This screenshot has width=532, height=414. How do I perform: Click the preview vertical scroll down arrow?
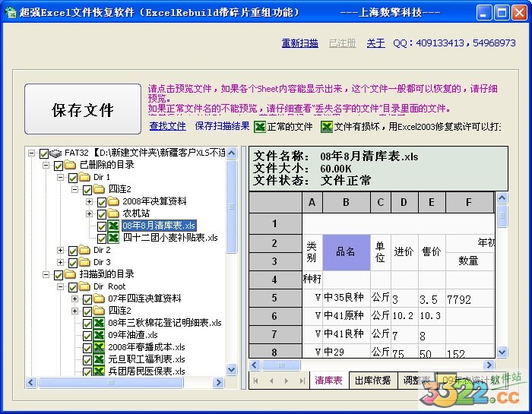(502, 352)
